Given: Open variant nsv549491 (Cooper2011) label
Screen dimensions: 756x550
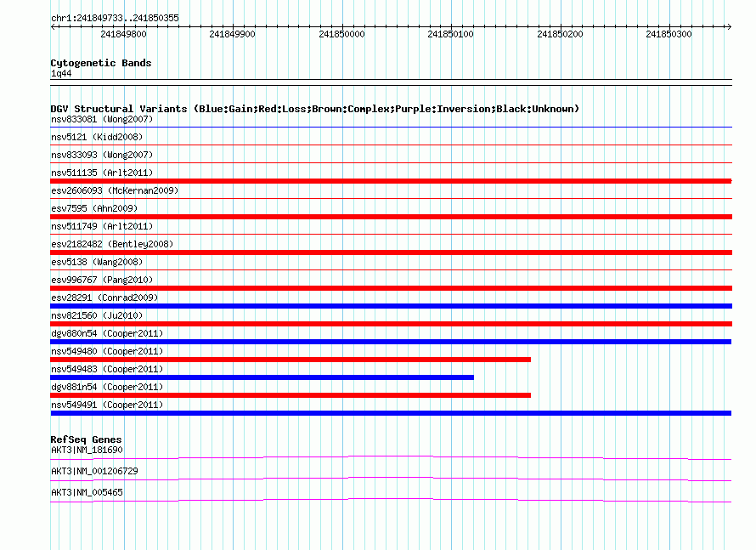Looking at the screenshot, I should 107,405.
